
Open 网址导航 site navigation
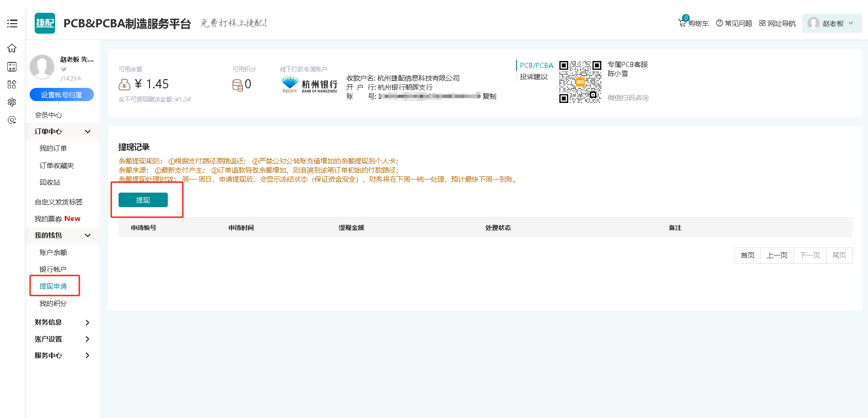pos(777,23)
